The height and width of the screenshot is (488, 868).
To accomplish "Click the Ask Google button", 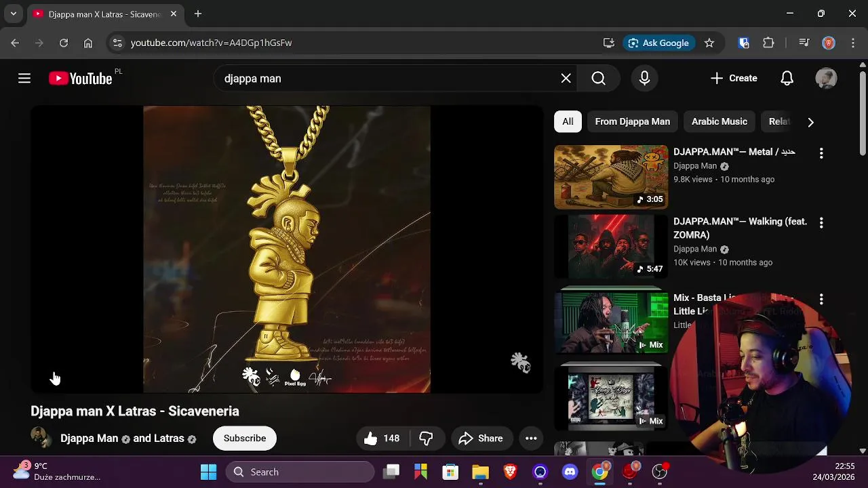I will tap(658, 43).
